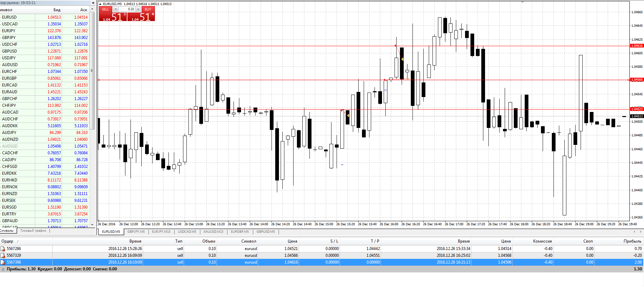
Task: Select EURTRY symbol row
Action: 45,214
